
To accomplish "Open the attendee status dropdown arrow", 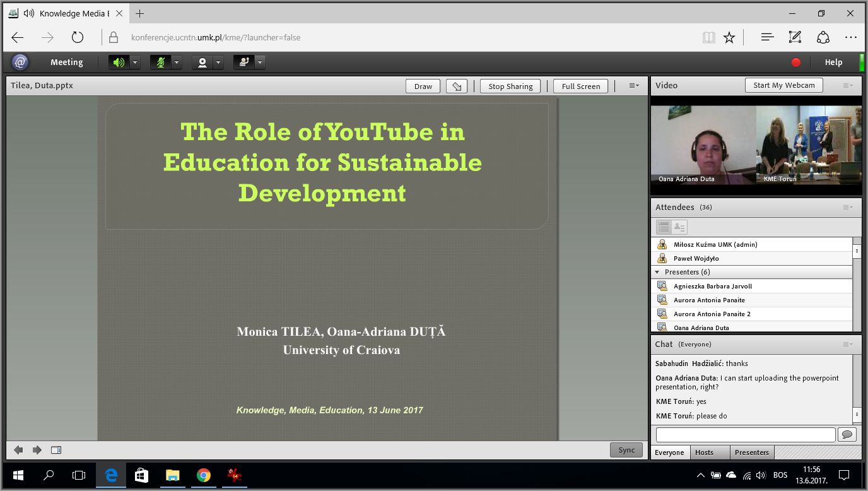I will [x=260, y=62].
